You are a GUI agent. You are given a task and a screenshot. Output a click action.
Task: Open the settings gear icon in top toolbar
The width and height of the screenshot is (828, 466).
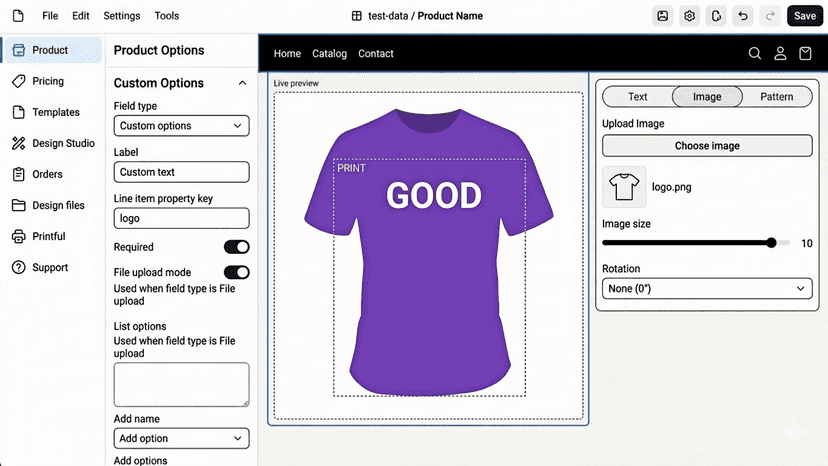pyautogui.click(x=689, y=16)
